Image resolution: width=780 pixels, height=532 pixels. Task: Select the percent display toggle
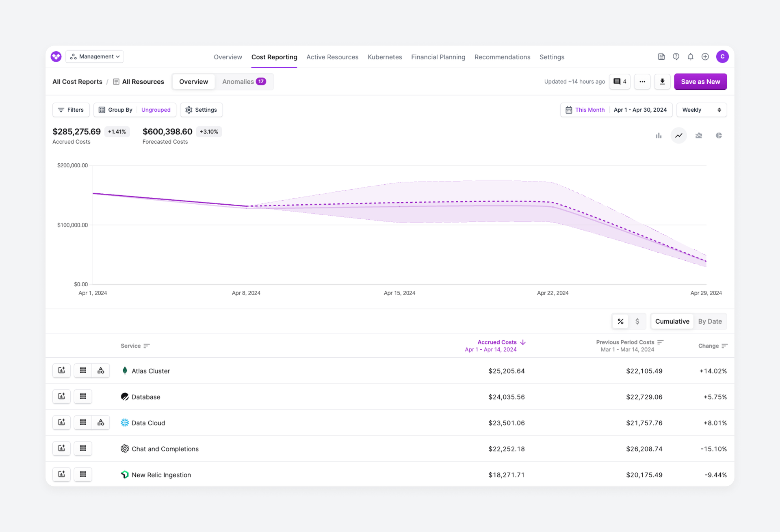(x=620, y=321)
